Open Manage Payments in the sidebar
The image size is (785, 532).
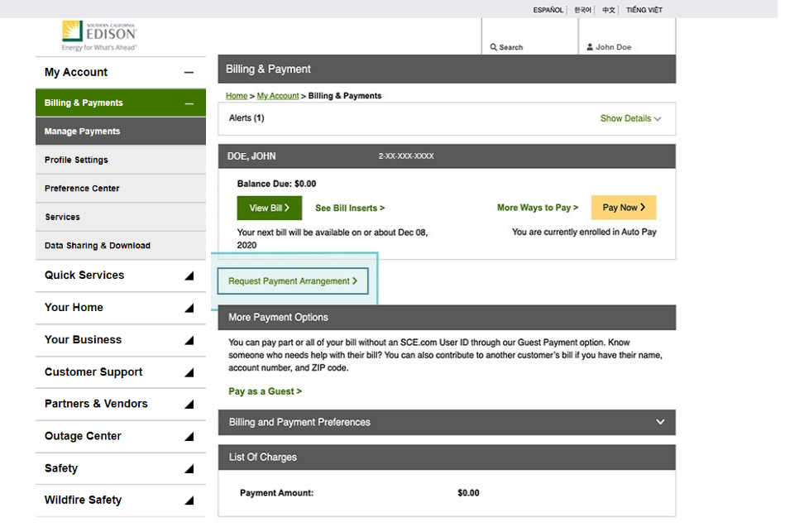(121, 132)
